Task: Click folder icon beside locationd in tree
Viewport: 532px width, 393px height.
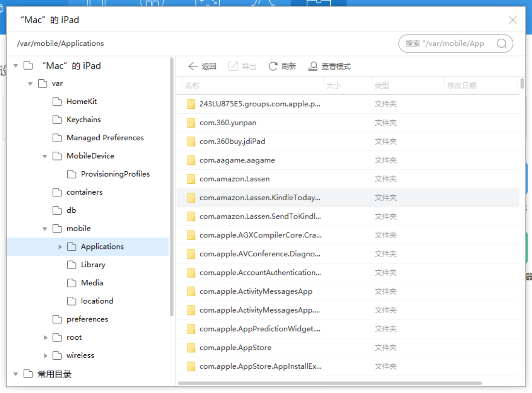Action: click(x=72, y=301)
